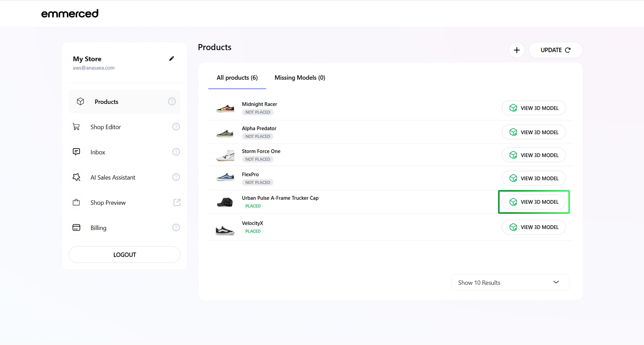
Task: Select the All products tab
Action: [237, 78]
